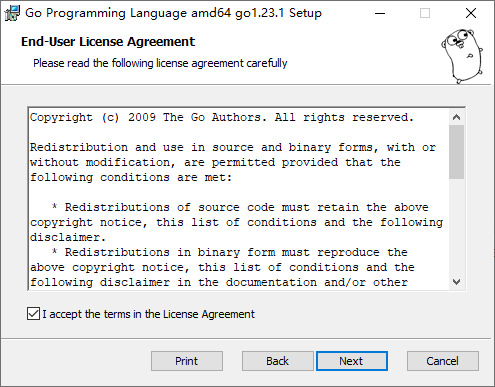Go Back to the previous step
Image resolution: width=495 pixels, height=387 pixels.
point(277,361)
